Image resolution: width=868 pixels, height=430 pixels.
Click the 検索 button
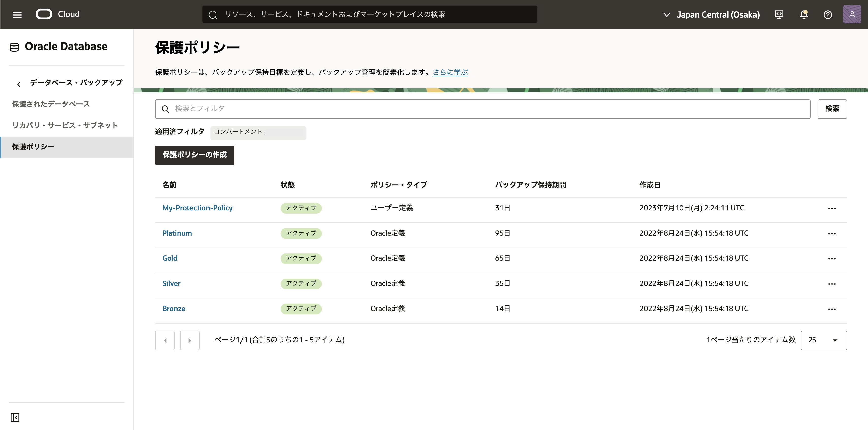832,109
